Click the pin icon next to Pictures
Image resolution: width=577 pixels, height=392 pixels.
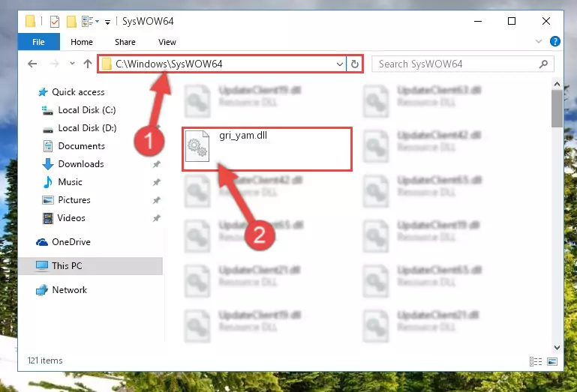[x=157, y=200]
